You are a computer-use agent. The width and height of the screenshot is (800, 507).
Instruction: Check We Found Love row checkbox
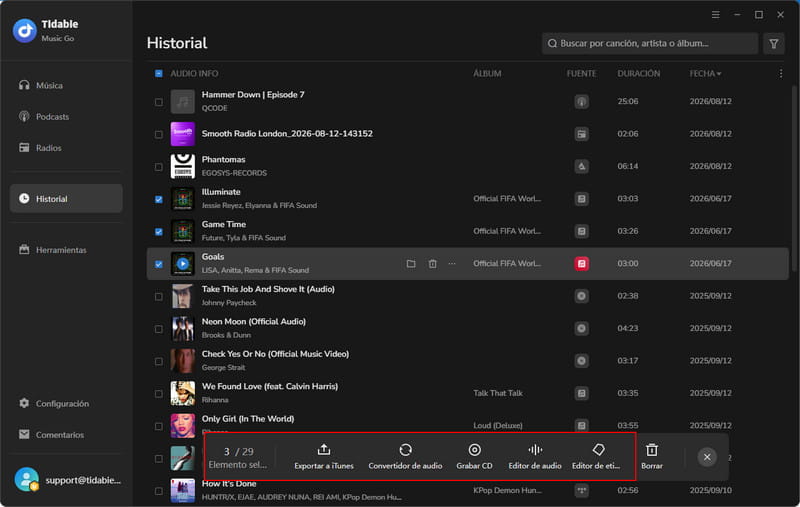click(x=159, y=393)
